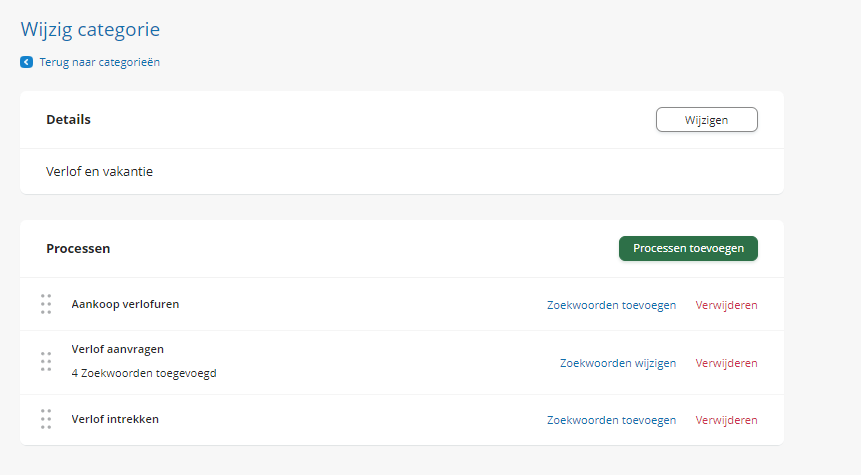Viewport: 861px width, 475px height.
Task: Select the Aankoop verlofuren process name
Action: pyautogui.click(x=125, y=304)
